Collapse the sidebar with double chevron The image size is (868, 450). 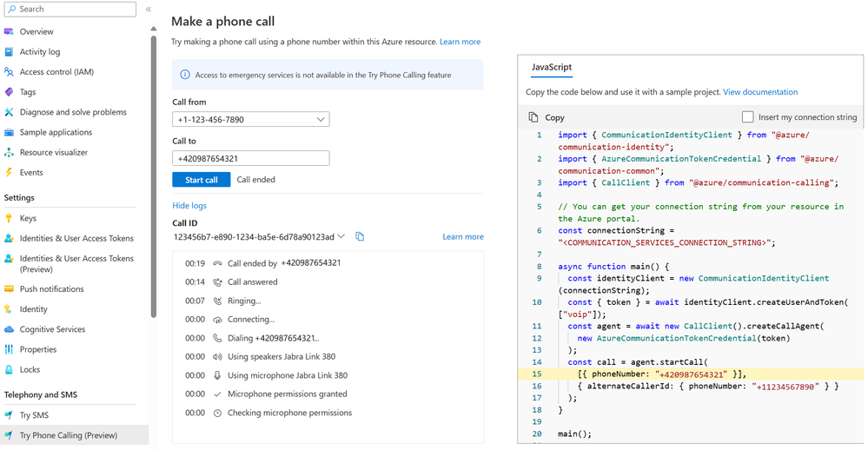pyautogui.click(x=149, y=9)
